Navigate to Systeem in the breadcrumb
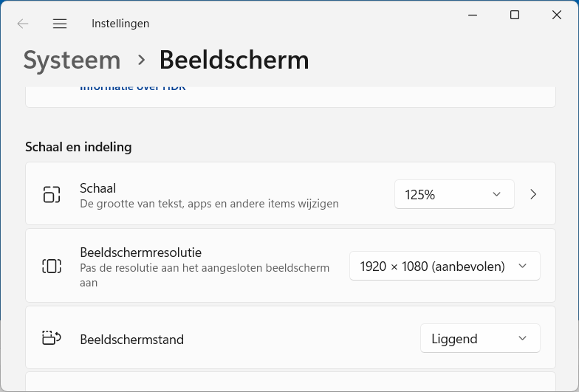This screenshot has width=579, height=392. (72, 60)
